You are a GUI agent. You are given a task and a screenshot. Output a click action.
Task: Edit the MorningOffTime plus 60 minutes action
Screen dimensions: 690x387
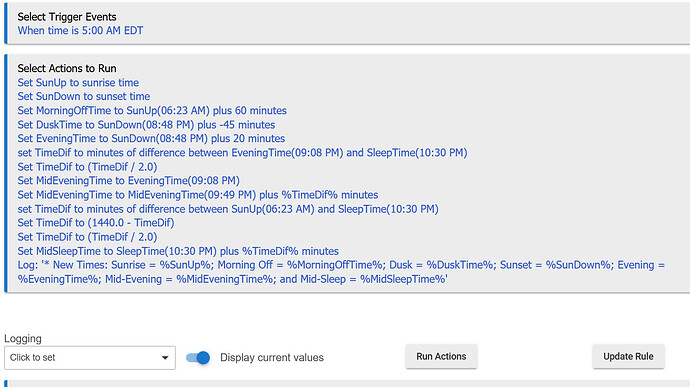pyautogui.click(x=152, y=111)
